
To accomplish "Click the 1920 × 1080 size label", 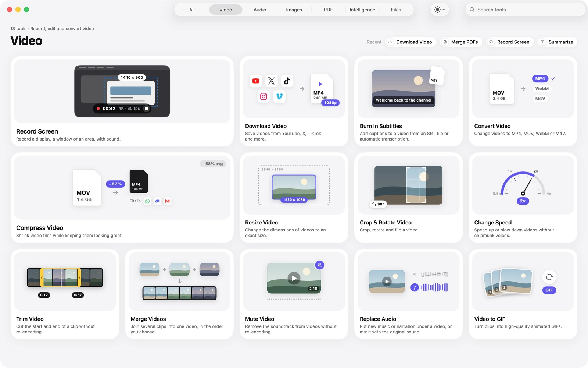I will click(294, 200).
